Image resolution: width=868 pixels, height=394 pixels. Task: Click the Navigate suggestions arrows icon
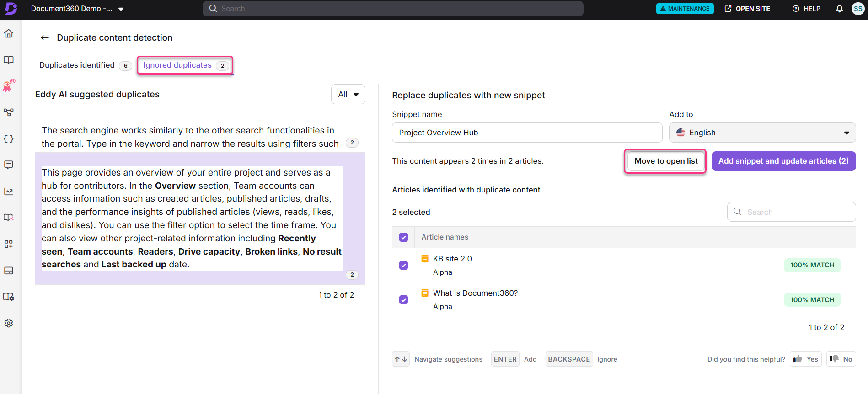401,359
